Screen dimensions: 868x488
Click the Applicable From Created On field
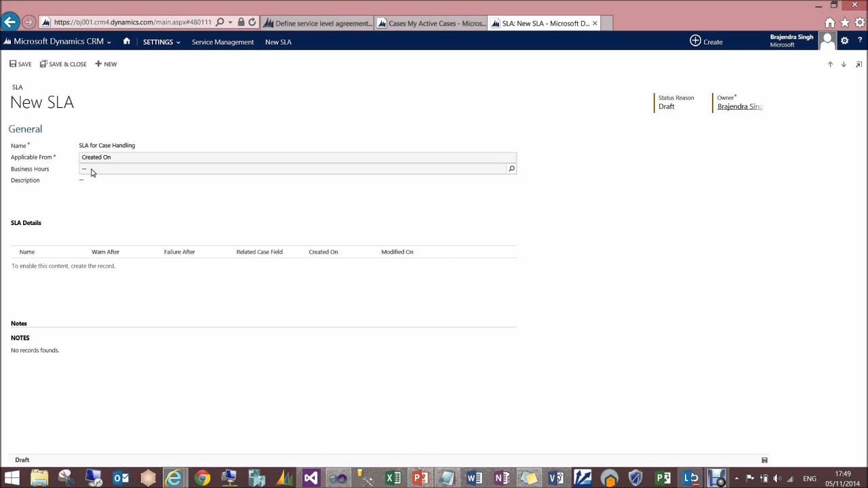pos(203,157)
